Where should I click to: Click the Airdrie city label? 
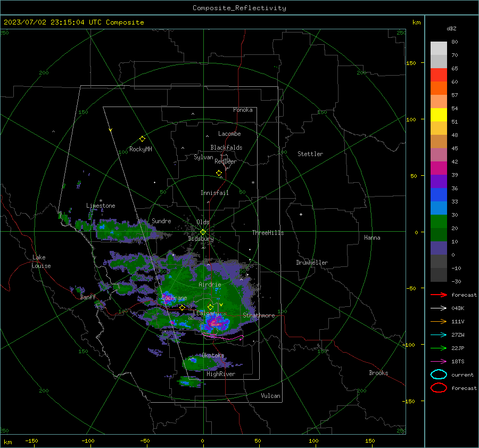pos(210,284)
